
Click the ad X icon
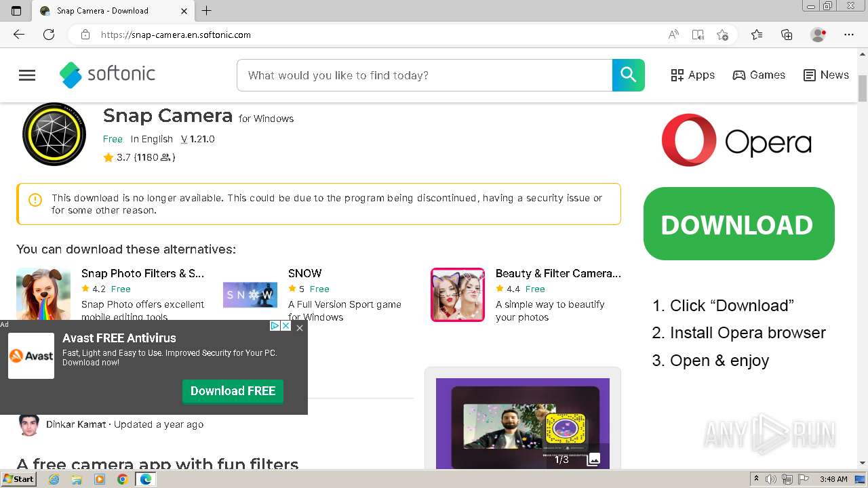click(285, 326)
